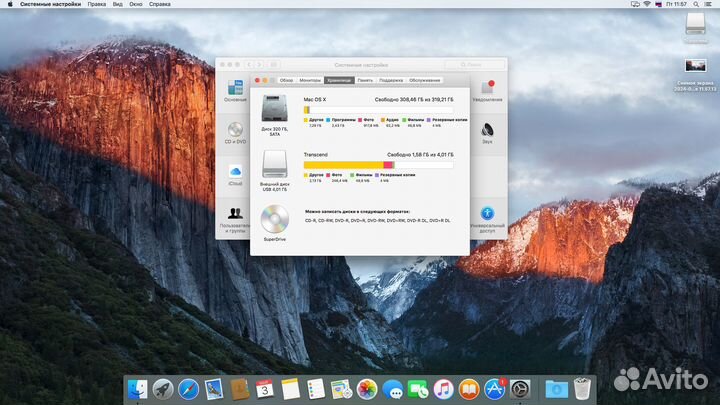720x405 pixels.
Task: Click the pink Фото swatch under Transcend
Action: (x=328, y=175)
